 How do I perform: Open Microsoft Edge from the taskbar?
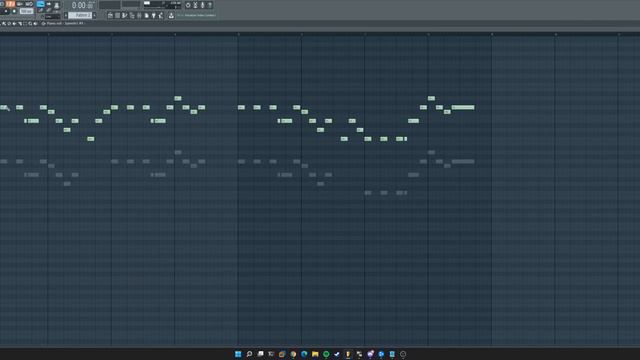(304, 354)
